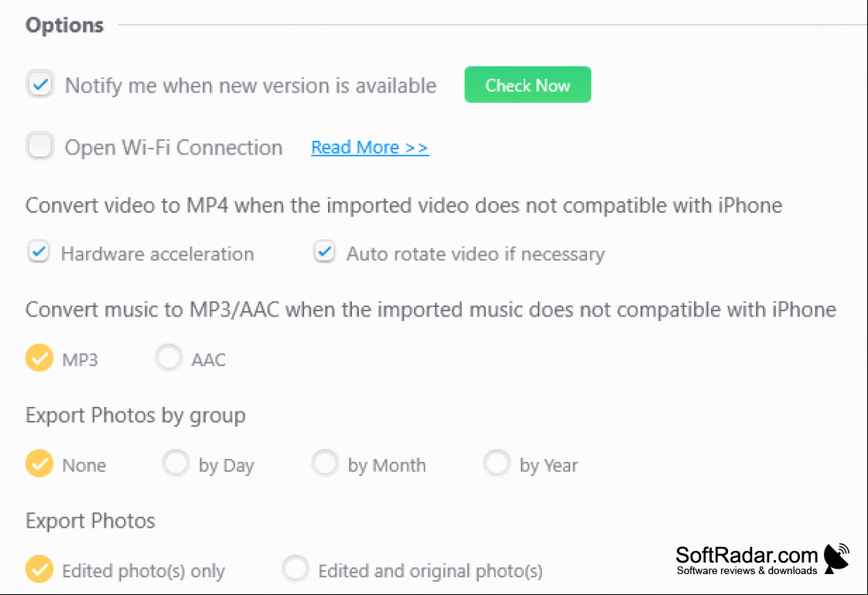Select the MP3 music format option

coord(39,358)
